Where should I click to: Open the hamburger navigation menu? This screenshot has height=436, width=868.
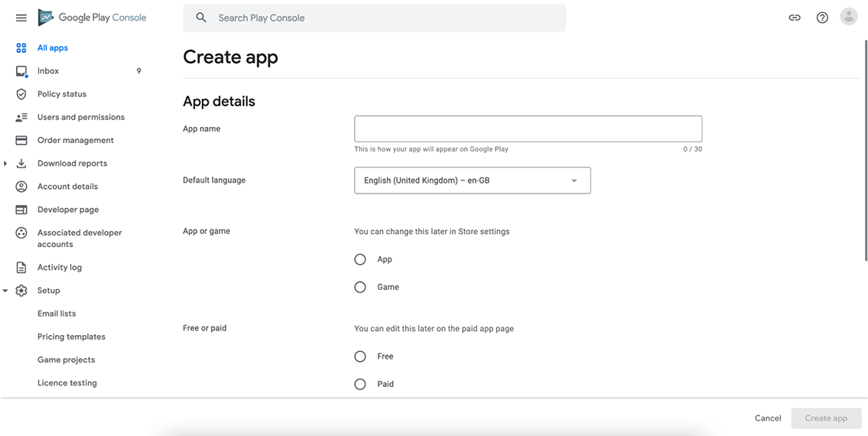21,18
